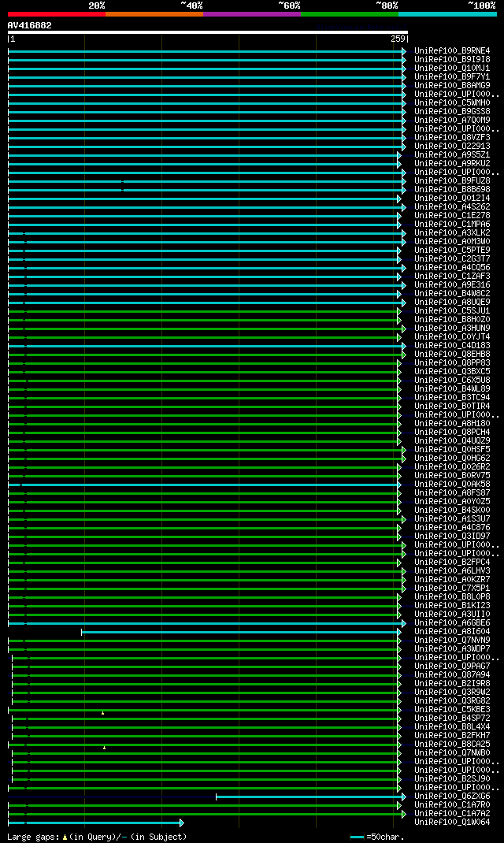Click label UniRef100_O22913
504x843 pixels.
click(452, 147)
